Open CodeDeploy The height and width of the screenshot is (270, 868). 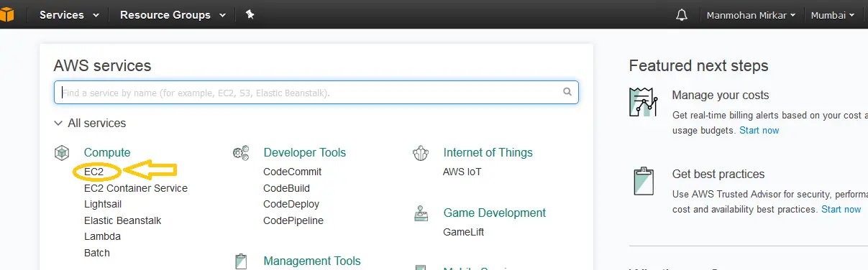291,204
